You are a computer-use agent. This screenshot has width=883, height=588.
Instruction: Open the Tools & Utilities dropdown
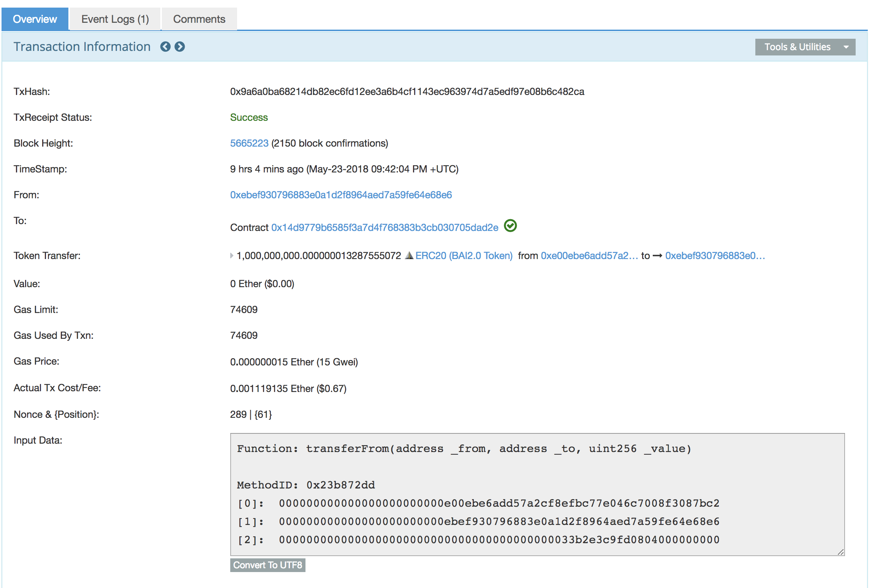(797, 47)
